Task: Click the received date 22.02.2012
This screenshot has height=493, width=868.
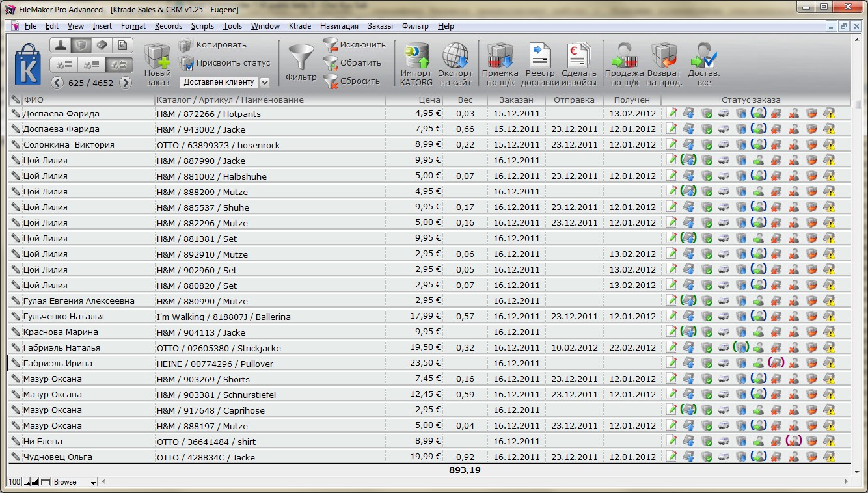Action: 632,347
